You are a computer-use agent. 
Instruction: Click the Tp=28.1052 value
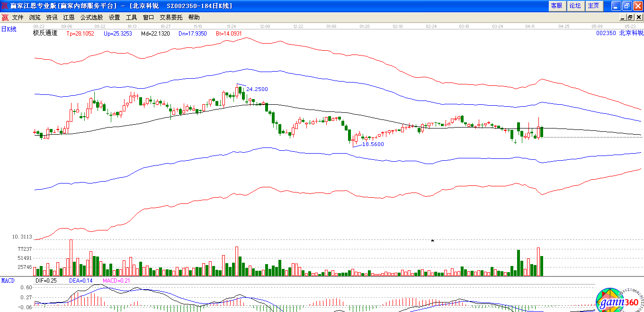click(80, 34)
